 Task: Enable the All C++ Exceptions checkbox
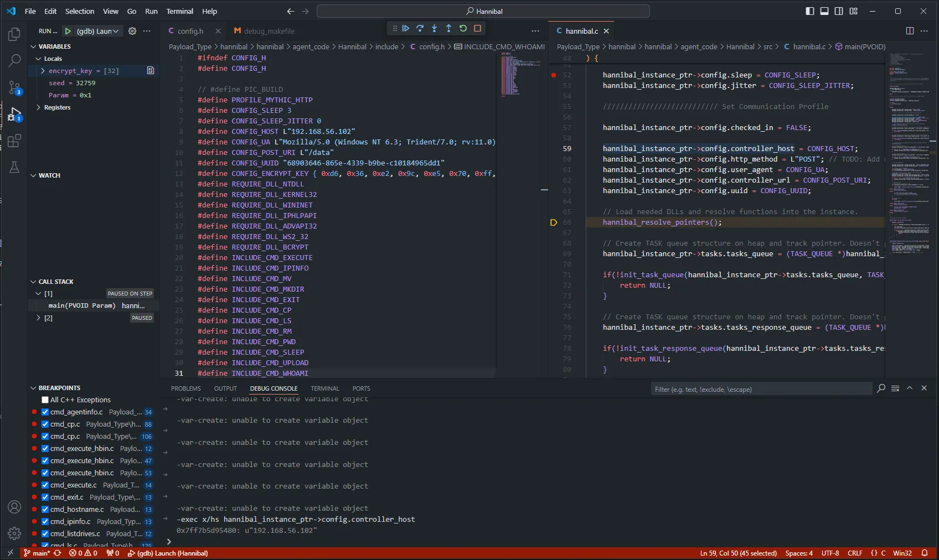[x=45, y=400]
